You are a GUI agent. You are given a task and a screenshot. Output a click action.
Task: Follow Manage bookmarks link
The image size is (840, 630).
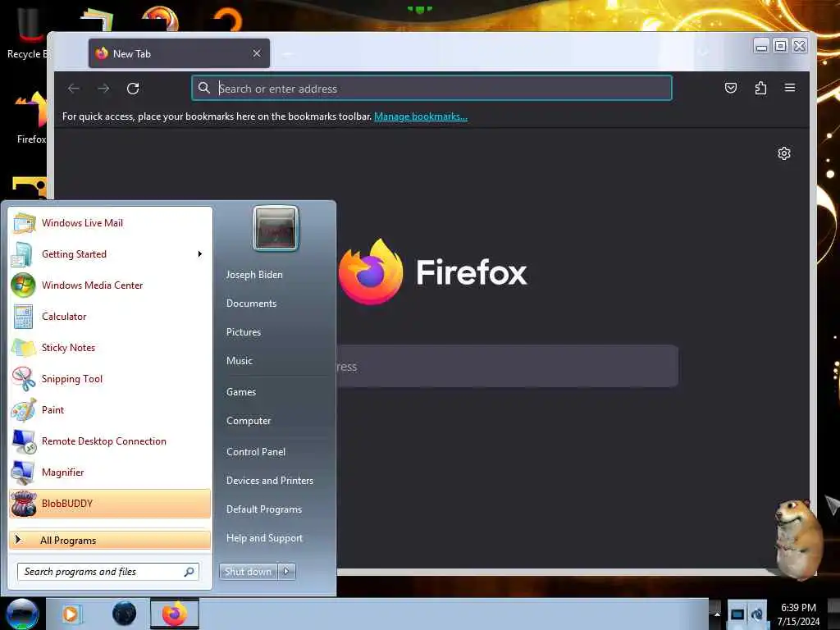click(421, 116)
